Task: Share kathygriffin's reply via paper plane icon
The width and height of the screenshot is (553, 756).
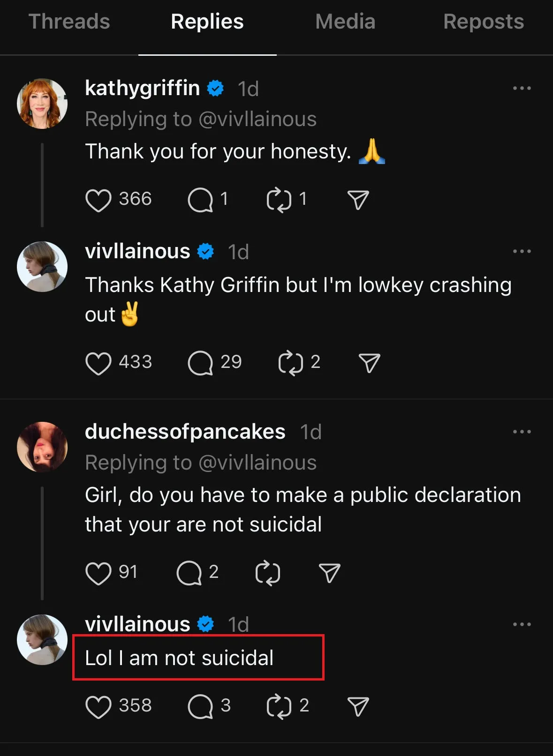Action: [358, 200]
